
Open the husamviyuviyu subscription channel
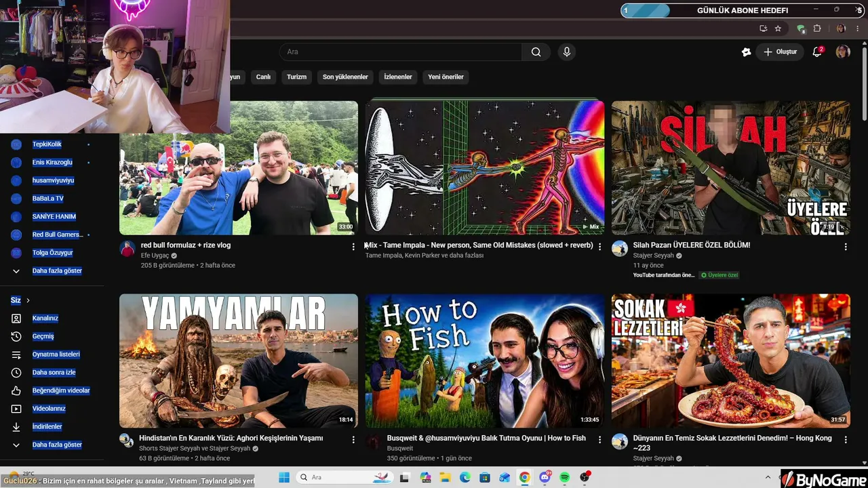pyautogui.click(x=53, y=181)
